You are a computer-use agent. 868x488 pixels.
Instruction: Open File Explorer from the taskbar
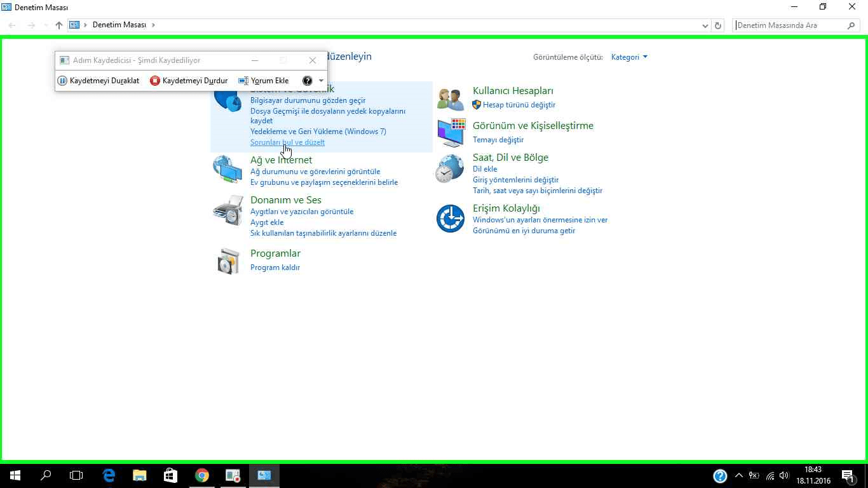[x=139, y=475]
